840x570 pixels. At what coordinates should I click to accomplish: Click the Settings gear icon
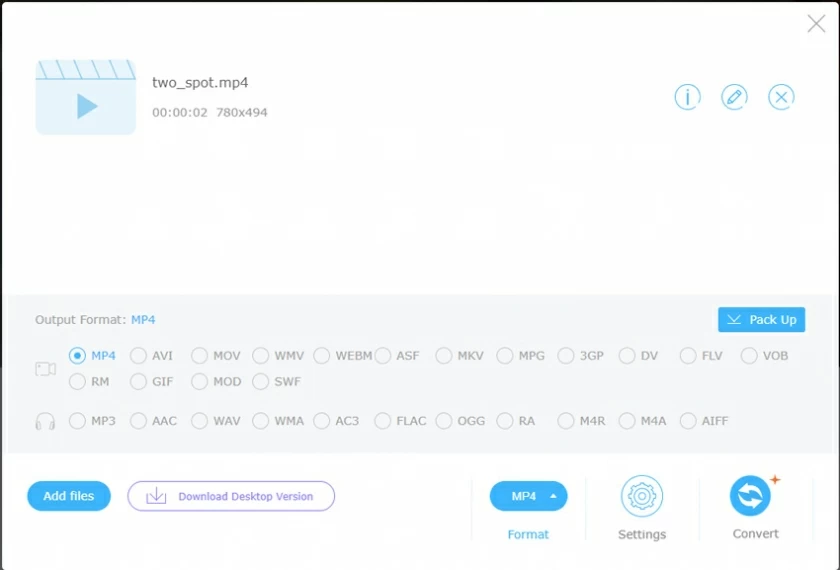coord(642,496)
